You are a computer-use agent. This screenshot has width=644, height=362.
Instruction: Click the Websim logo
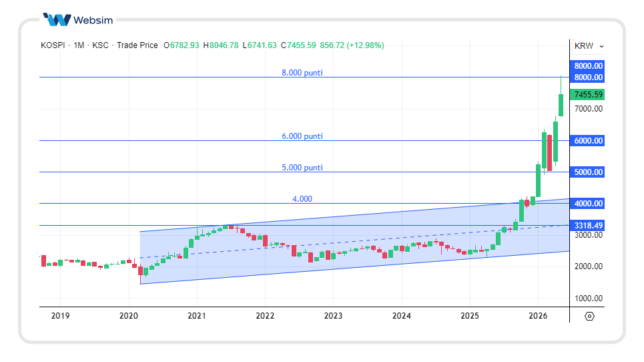click(x=78, y=19)
